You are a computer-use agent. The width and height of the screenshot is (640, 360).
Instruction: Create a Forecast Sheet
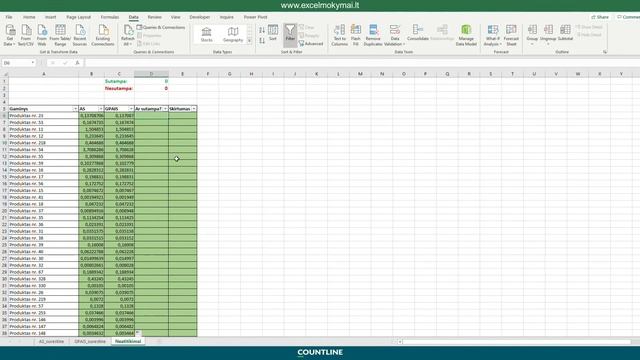point(511,35)
